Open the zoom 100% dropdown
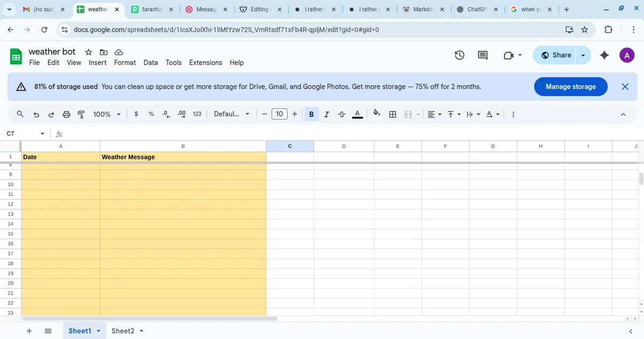The width and height of the screenshot is (644, 339). tap(107, 114)
